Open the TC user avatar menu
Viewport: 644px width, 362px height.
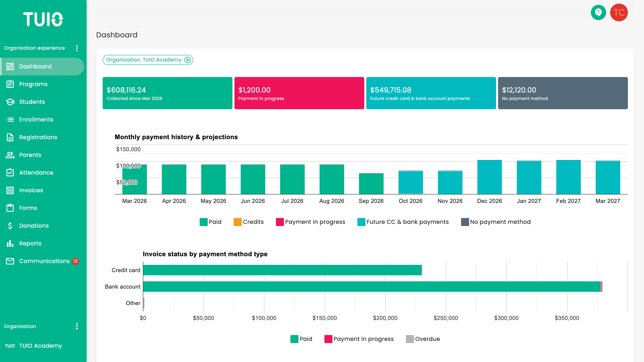tap(619, 12)
